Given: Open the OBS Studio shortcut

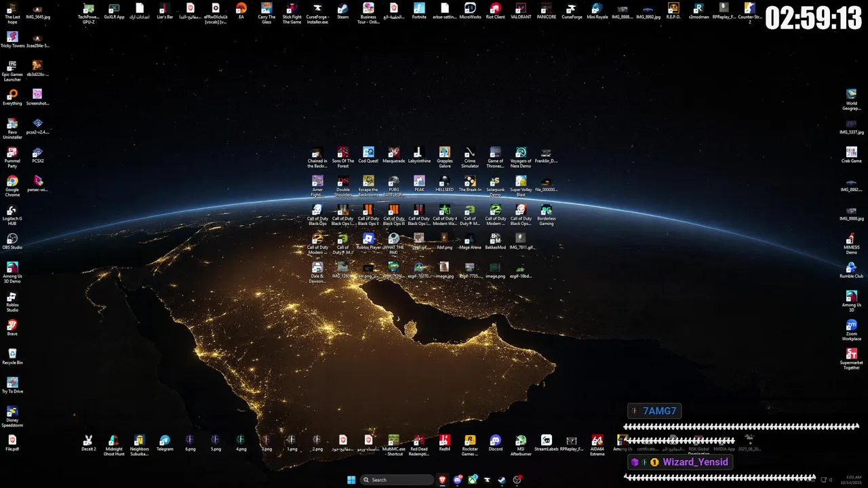Looking at the screenshot, I should coord(12,242).
